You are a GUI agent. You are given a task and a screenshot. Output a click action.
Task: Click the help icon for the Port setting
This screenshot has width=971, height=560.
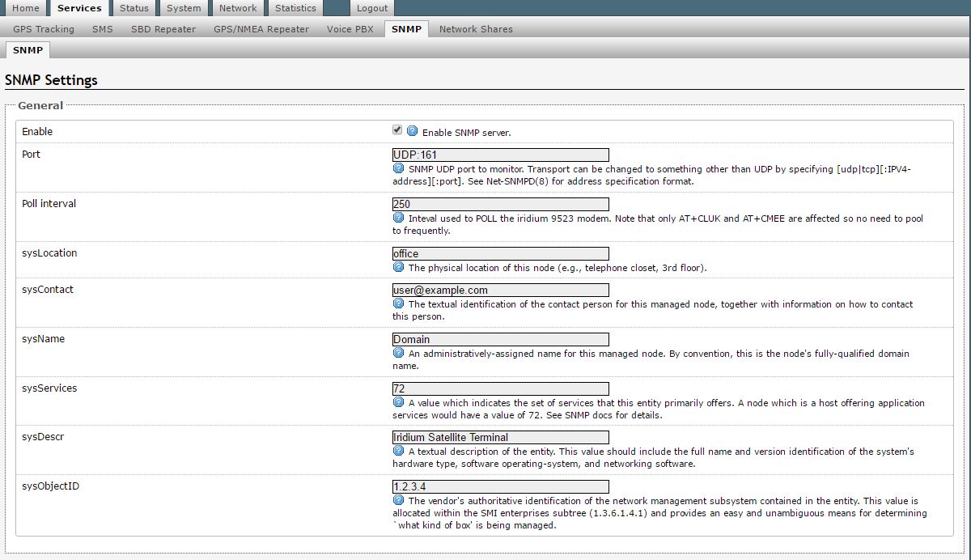[398, 170]
